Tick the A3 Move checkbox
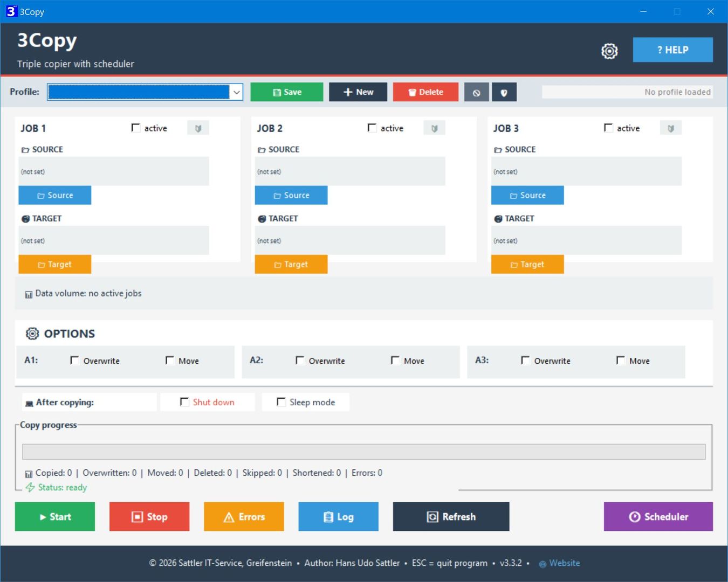 pos(621,361)
